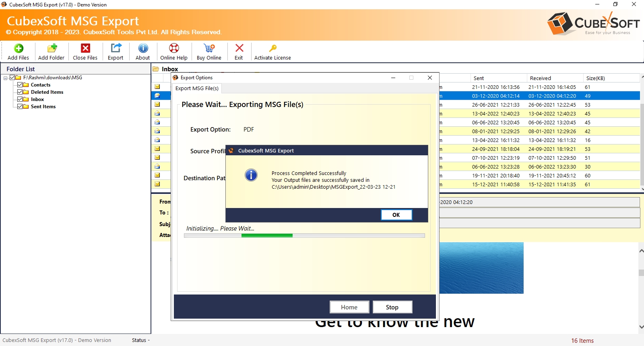Click the Stop button in Export Options

392,307
